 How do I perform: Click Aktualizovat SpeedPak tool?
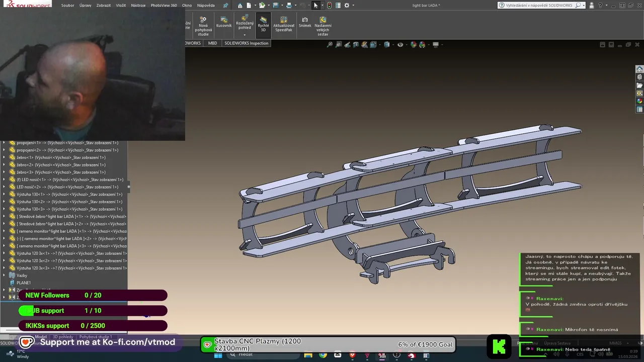284,25
